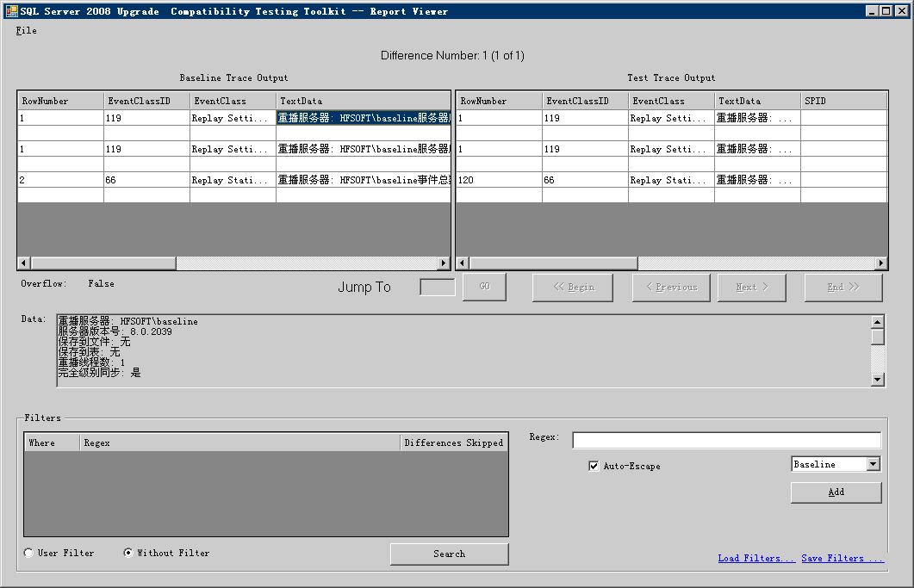Select RowNumber cell "120" in Test Trace
The height and width of the screenshot is (588, 914).
tap(499, 180)
